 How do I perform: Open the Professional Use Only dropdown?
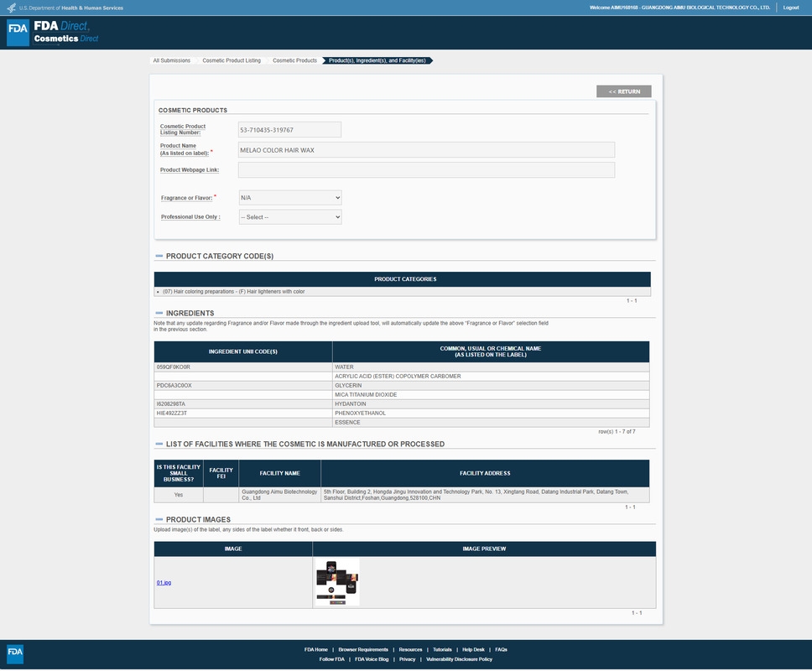(289, 217)
